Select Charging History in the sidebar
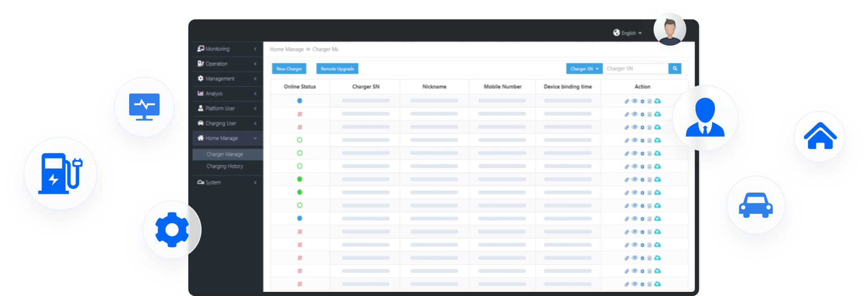This screenshot has width=868, height=296. coord(225,166)
